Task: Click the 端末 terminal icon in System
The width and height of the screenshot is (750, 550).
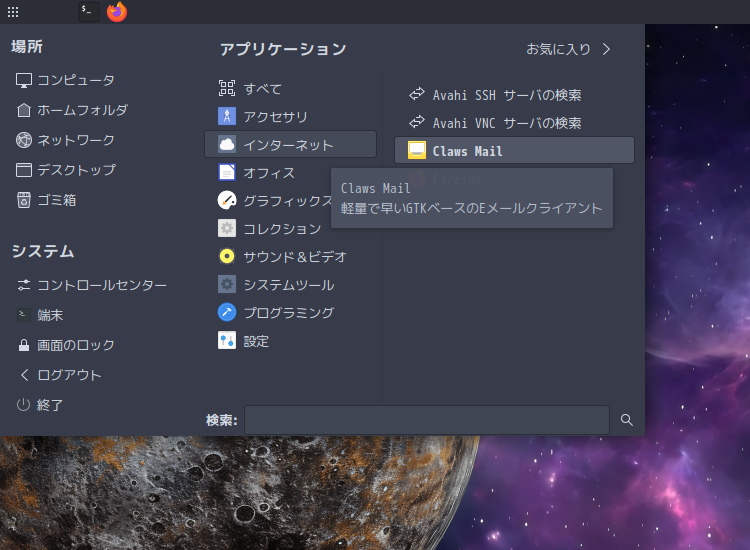Action: click(24, 315)
